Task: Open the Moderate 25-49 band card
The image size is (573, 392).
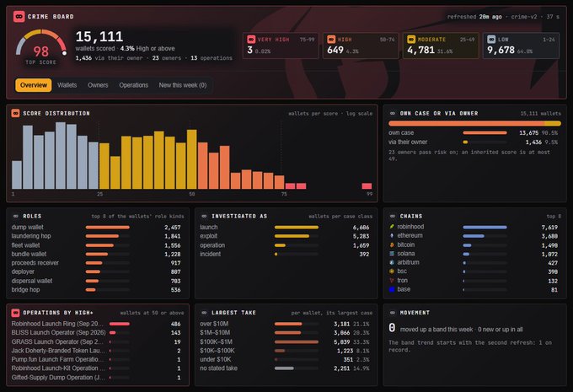Action: click(x=441, y=46)
